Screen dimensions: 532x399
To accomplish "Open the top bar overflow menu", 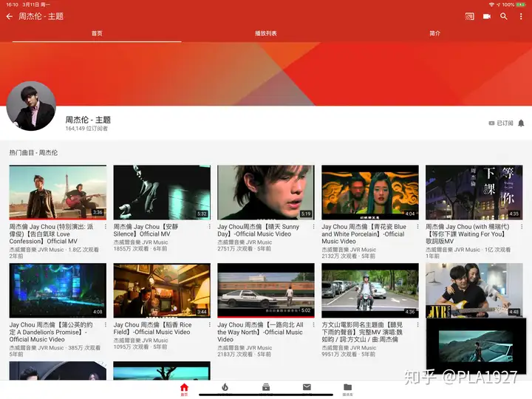I will 521,16.
